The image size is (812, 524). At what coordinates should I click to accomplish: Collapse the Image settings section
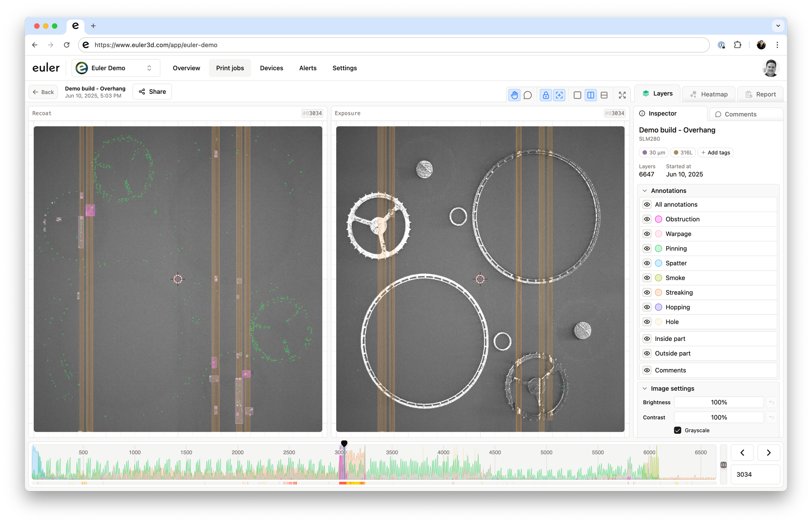tap(645, 389)
